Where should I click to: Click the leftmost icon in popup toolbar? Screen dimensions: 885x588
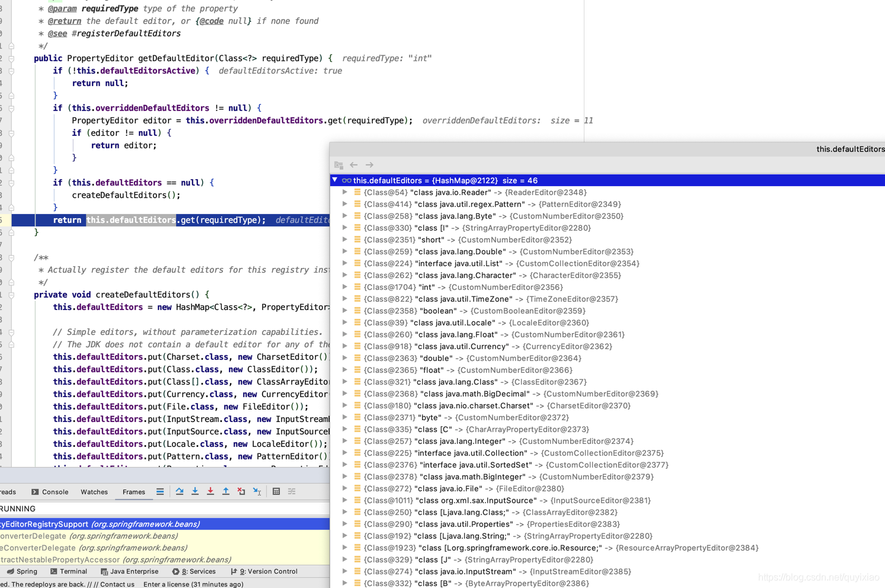338,165
